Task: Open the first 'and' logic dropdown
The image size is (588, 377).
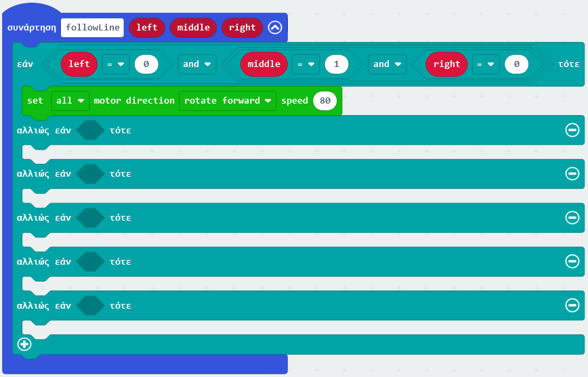Action: pyautogui.click(x=197, y=64)
